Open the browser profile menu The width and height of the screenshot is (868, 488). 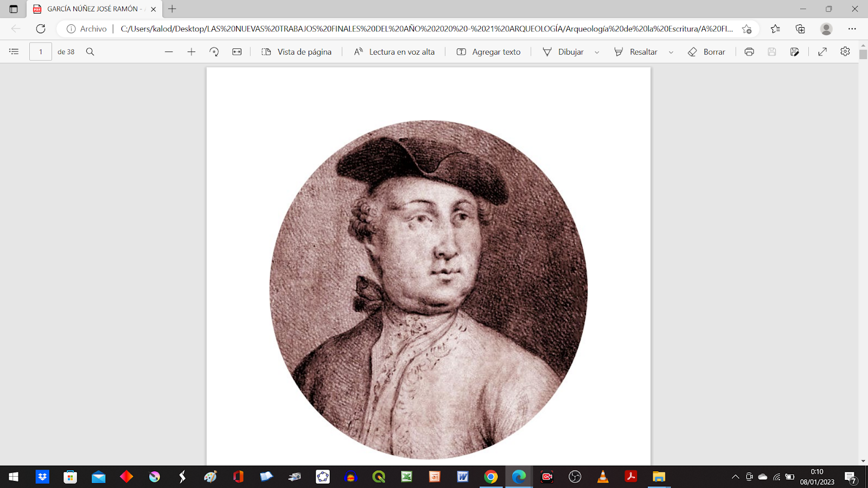pyautogui.click(x=826, y=29)
